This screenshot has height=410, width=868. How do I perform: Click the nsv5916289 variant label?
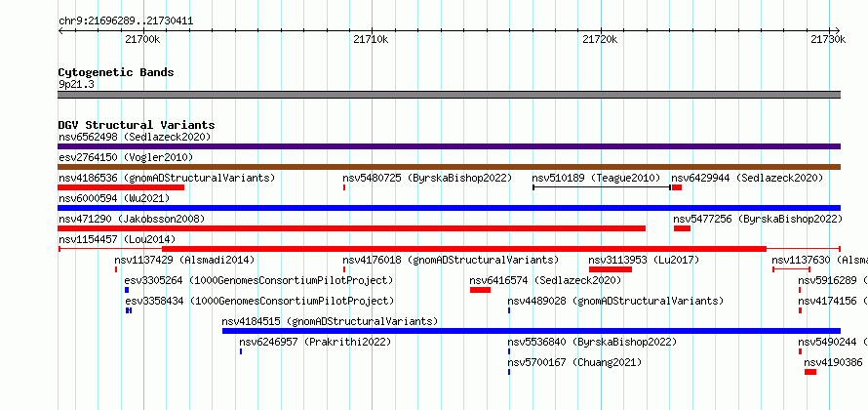coord(833,280)
